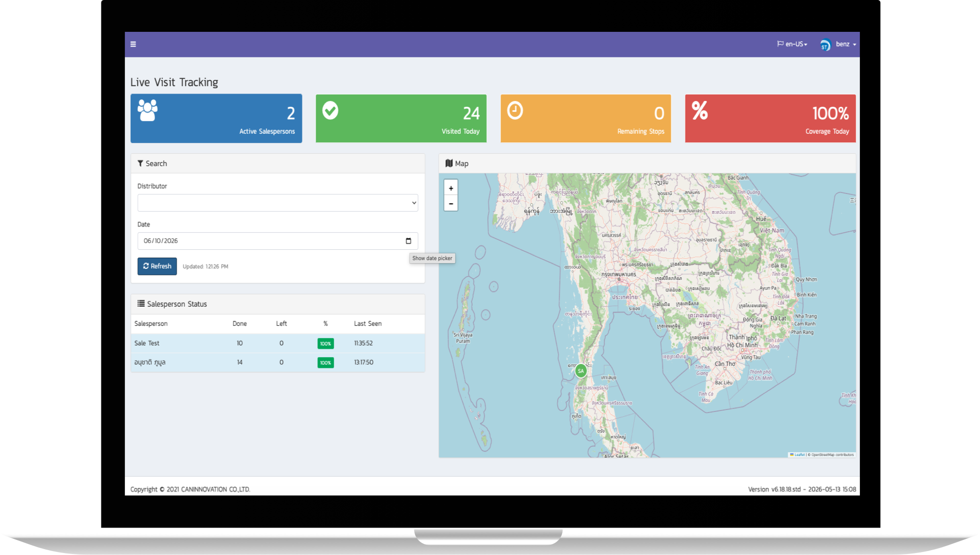Open the en-US language dropdown
Viewport: 980px width, 555px height.
(792, 44)
